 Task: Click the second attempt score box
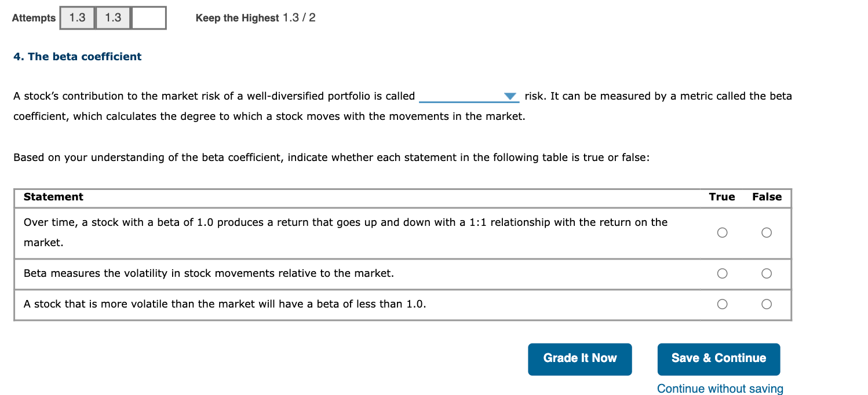point(113,18)
